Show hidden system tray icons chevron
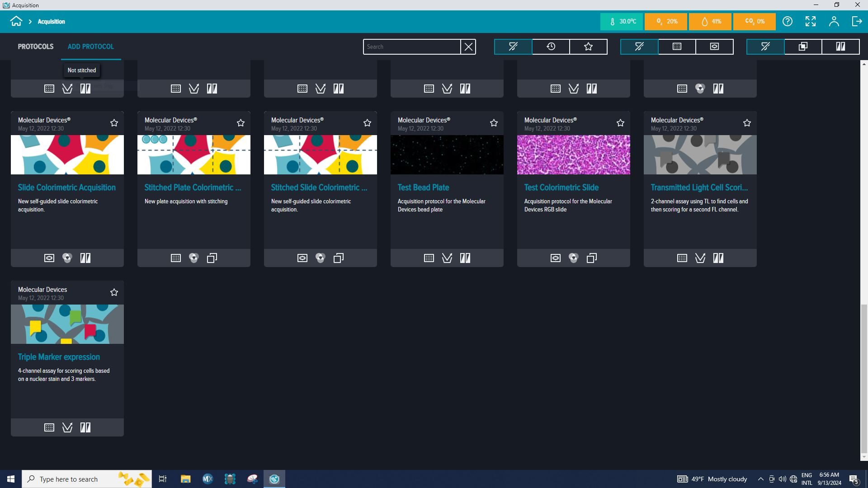Screen dimensions: 868x488 coord(760,479)
